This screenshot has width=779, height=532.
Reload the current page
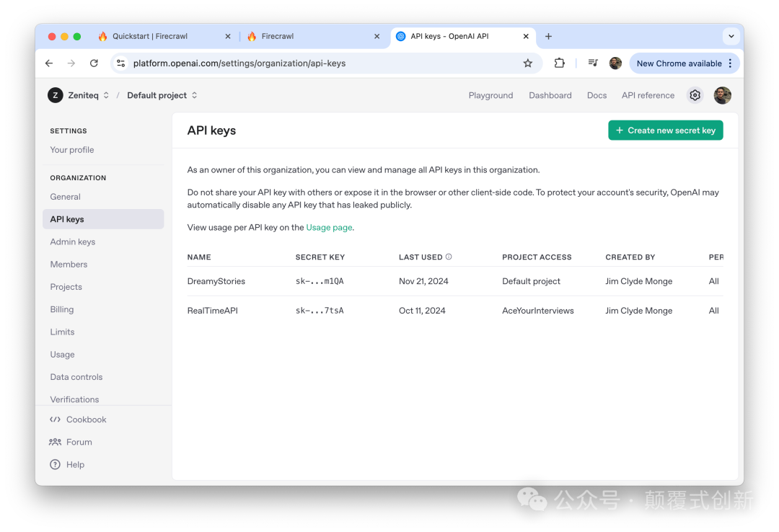[94, 63]
